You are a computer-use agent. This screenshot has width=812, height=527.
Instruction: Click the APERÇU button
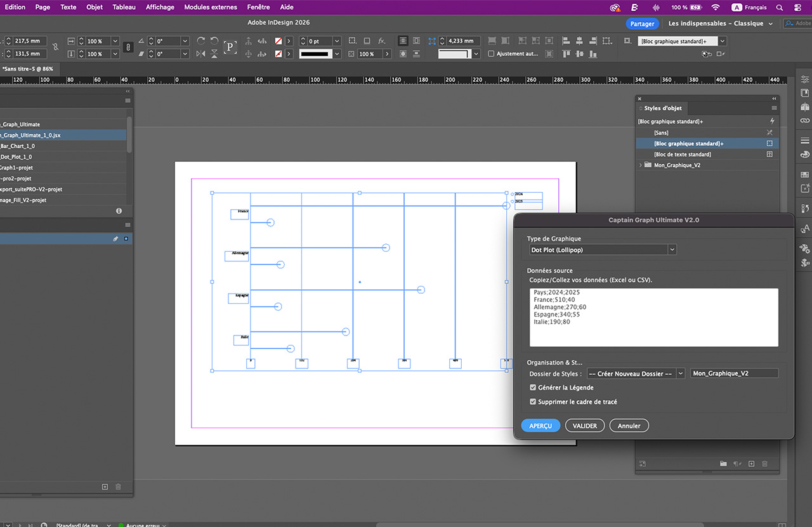pyautogui.click(x=540, y=426)
